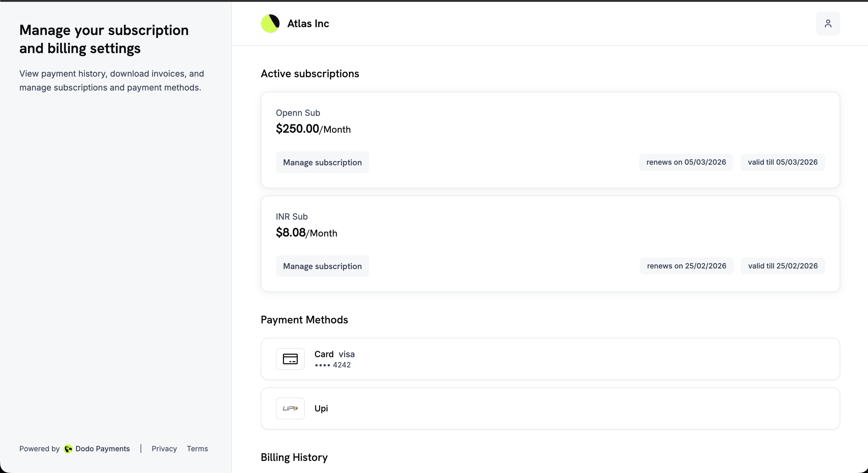Open the Terms link
Screen dimensions: 868x473
[197, 449]
